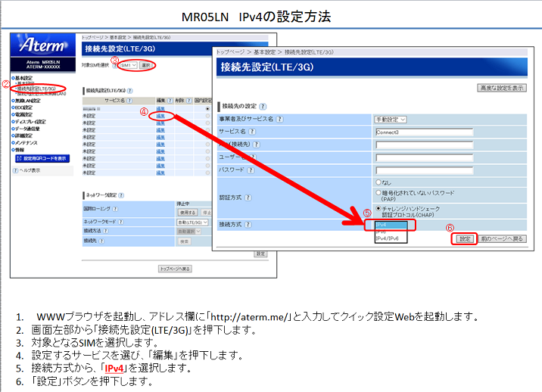Image resolution: width=542 pixels, height=392 pixels.
Task: Click the トップページへ戻る button
Action: coord(176,269)
